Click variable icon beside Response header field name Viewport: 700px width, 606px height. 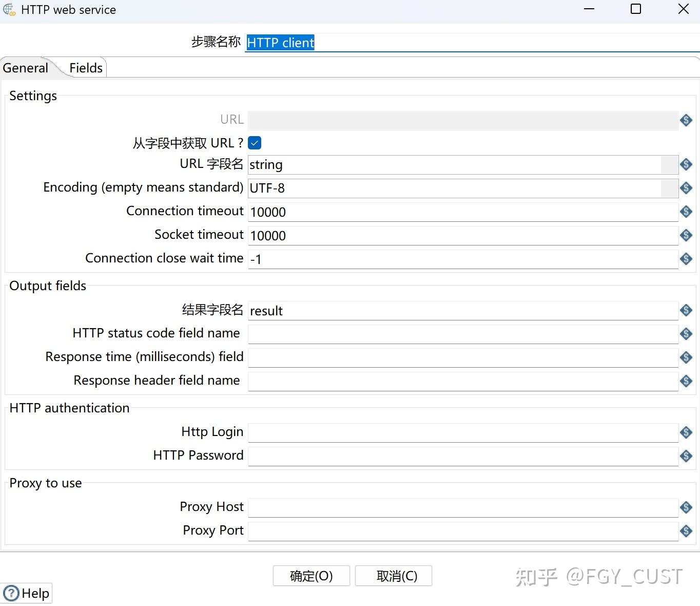[686, 381]
